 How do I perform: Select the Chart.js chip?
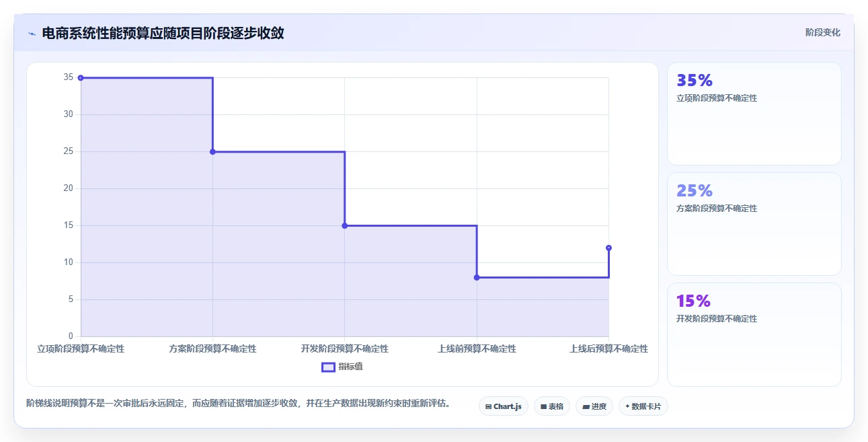(x=504, y=406)
